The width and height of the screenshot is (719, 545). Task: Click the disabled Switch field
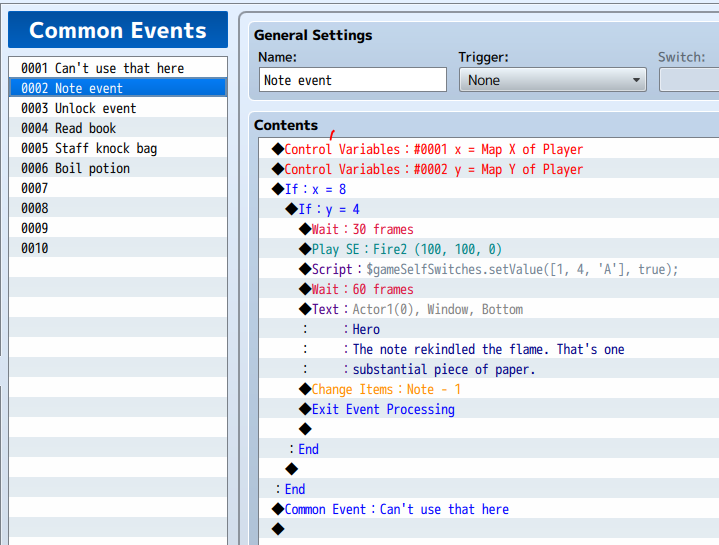coord(688,80)
